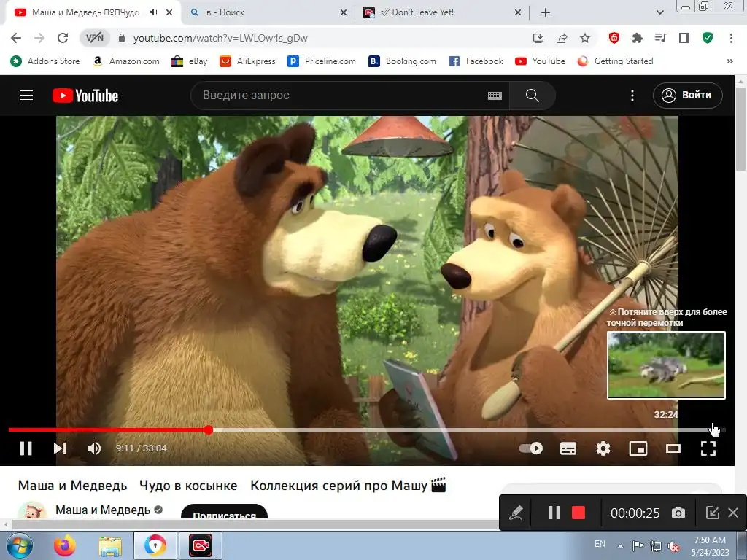Open the Addons Store bookmark

(45, 61)
